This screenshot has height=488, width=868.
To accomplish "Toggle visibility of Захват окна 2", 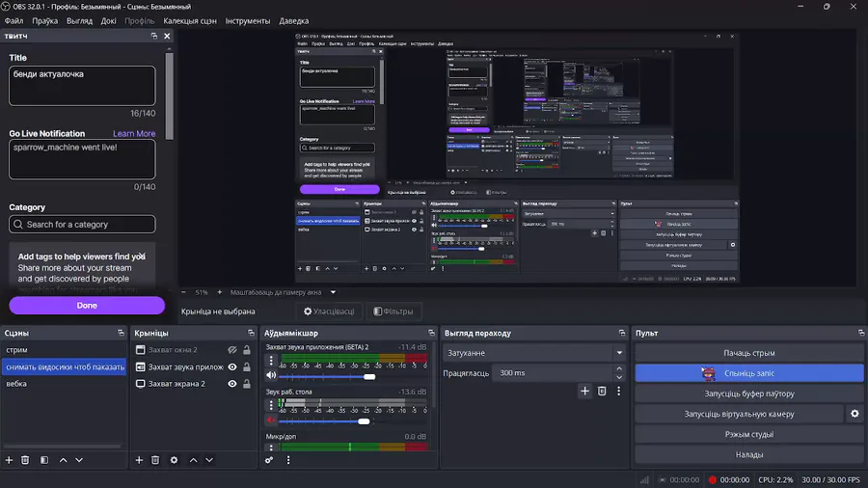I will (232, 350).
